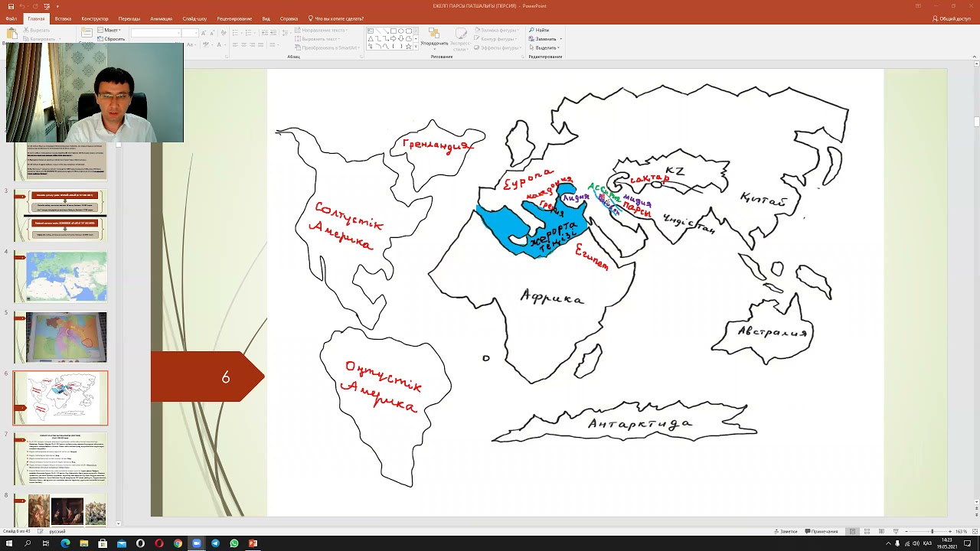Open the Упорядочить arrange menu

434,39
